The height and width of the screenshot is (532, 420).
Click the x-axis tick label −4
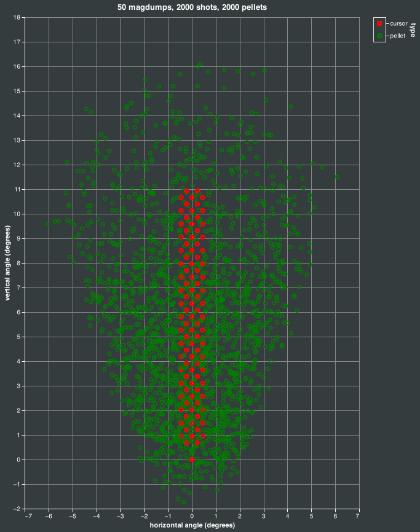pos(97,516)
